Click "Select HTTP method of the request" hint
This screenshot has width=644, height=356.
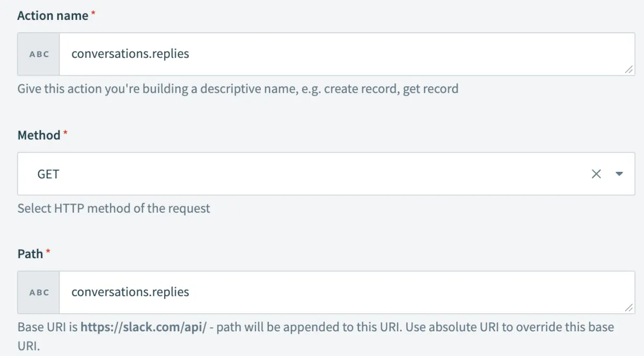pos(114,208)
